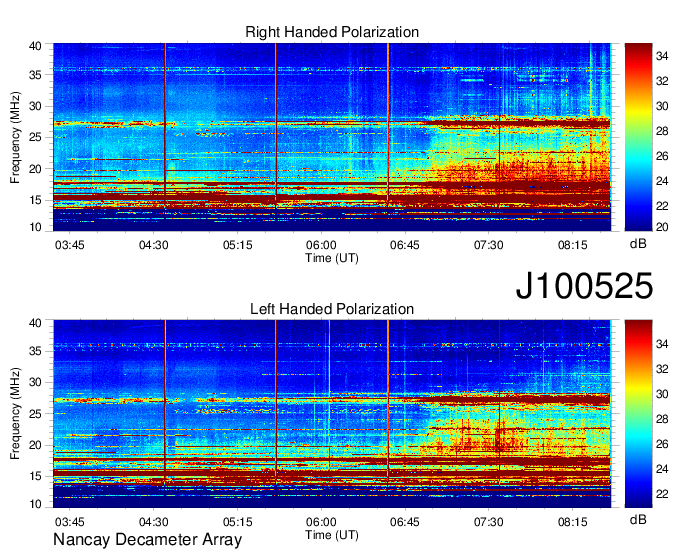Click the 15 MHz frequency tick of Left Handed plot
The height and width of the screenshot is (552, 680).
(36, 476)
